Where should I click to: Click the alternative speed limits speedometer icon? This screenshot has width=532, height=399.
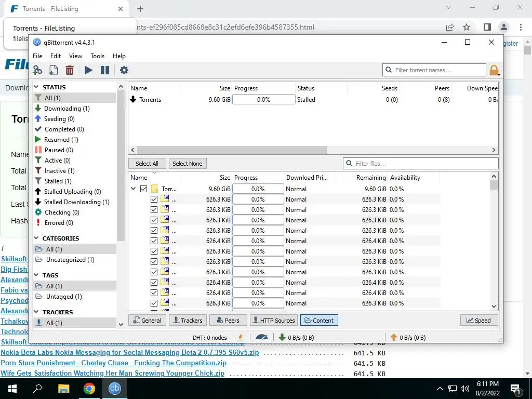pyautogui.click(x=262, y=337)
